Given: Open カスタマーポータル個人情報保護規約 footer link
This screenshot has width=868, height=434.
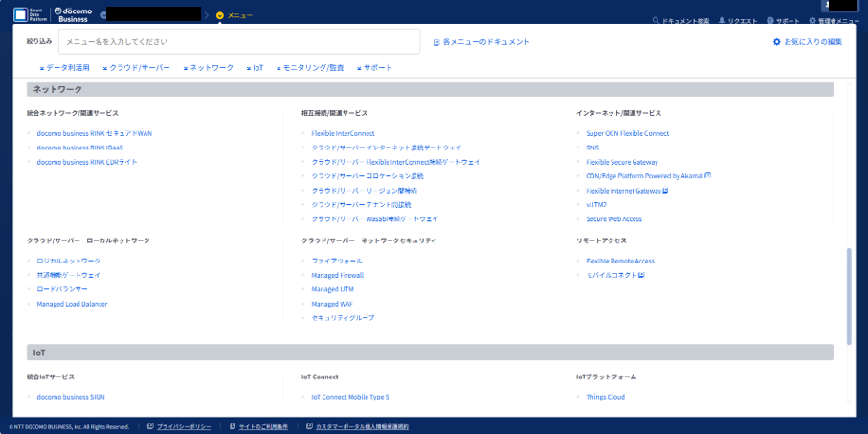Looking at the screenshot, I should coord(362,426).
